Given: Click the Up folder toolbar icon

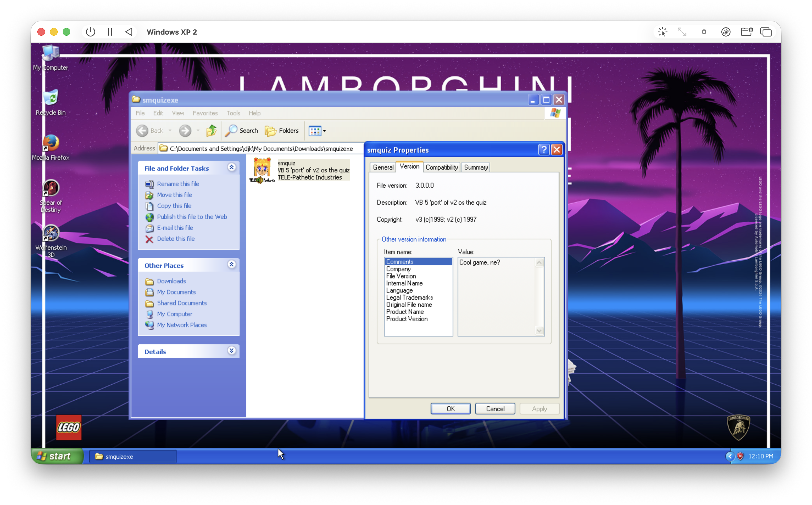Looking at the screenshot, I should (x=211, y=131).
